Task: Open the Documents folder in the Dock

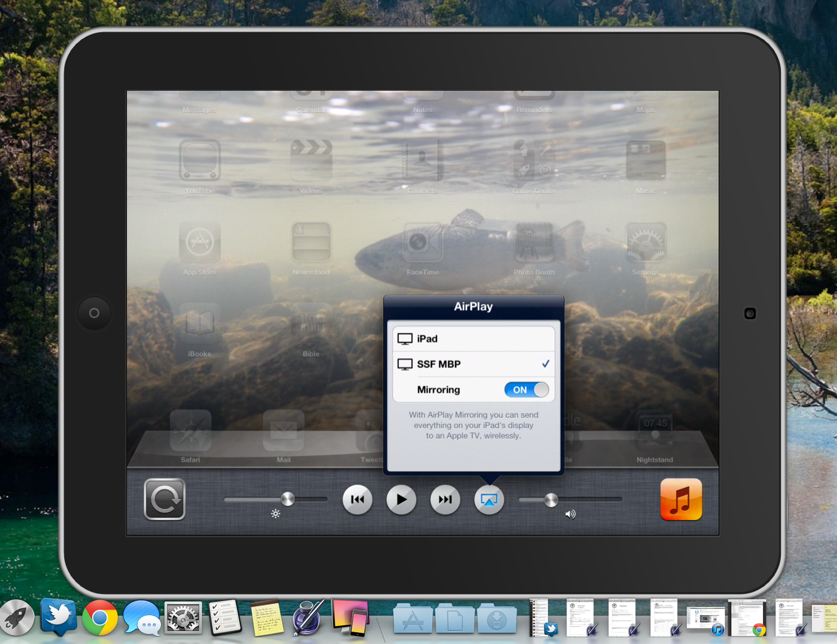Action: (455, 619)
